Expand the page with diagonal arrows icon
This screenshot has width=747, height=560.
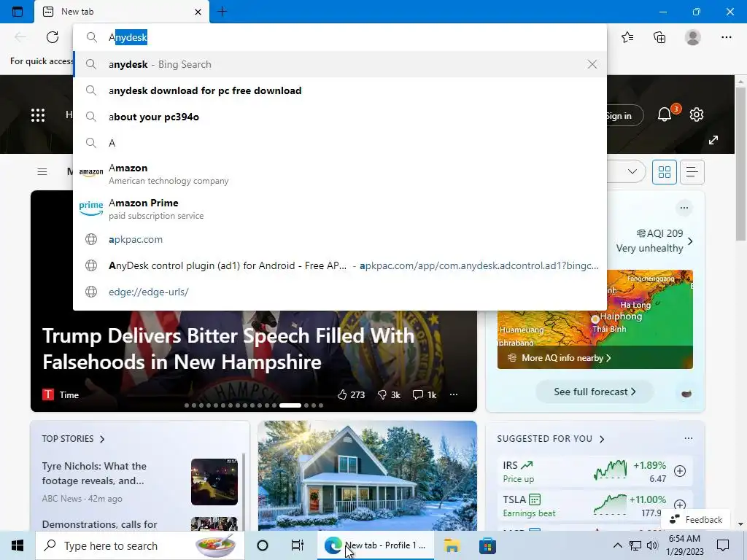pyautogui.click(x=713, y=140)
